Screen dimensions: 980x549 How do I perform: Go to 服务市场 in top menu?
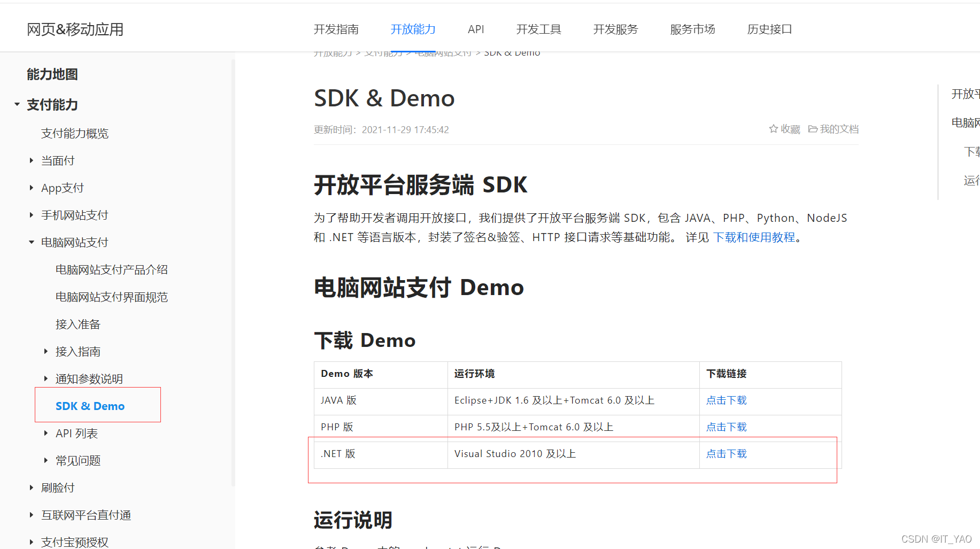click(x=692, y=29)
